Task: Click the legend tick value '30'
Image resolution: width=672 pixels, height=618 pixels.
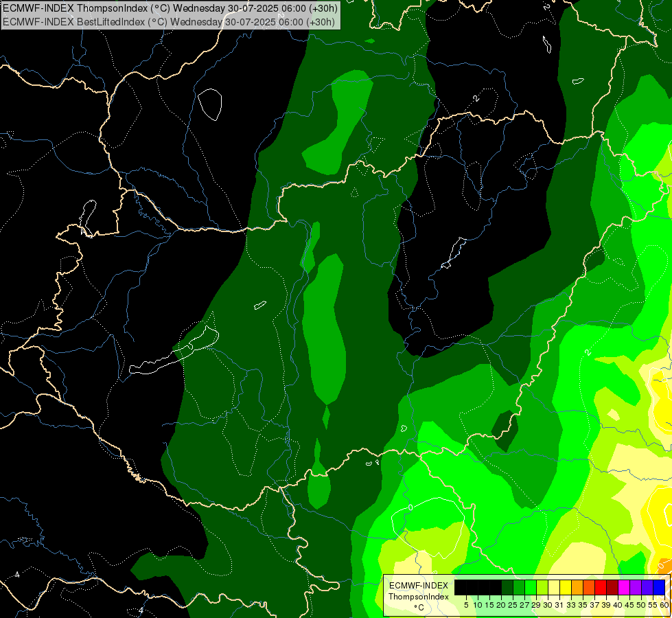Action: (548, 605)
